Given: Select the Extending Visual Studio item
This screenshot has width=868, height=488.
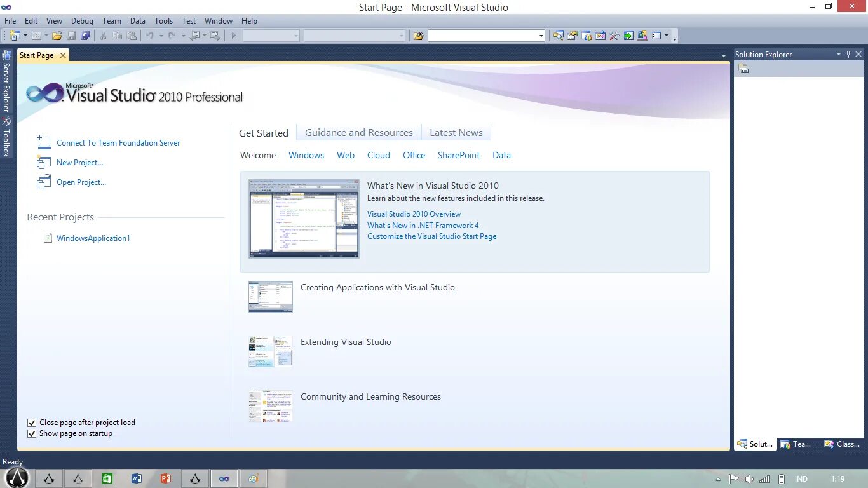Looking at the screenshot, I should click(x=346, y=342).
